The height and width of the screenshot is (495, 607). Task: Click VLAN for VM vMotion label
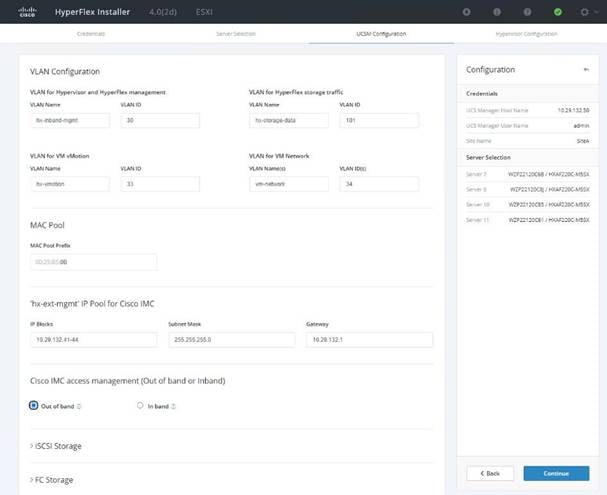[x=60, y=156]
